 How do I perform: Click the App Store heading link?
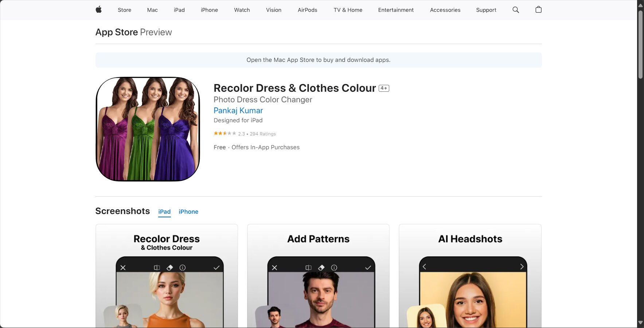[117, 32]
